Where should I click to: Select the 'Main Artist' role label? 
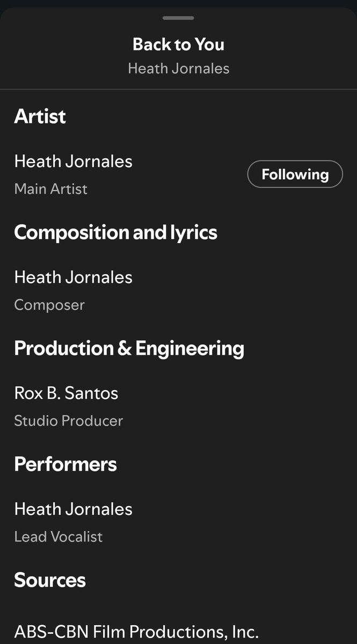pyautogui.click(x=50, y=189)
